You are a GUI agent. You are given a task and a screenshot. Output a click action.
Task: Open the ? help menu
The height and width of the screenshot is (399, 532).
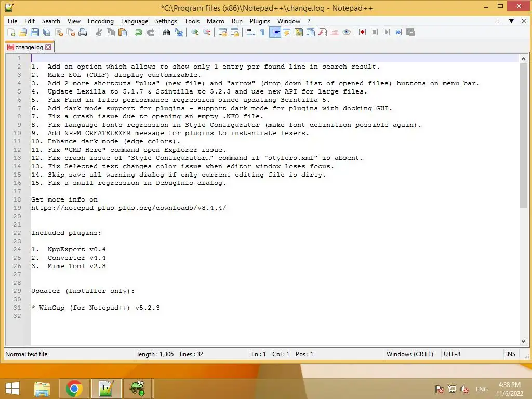click(309, 21)
